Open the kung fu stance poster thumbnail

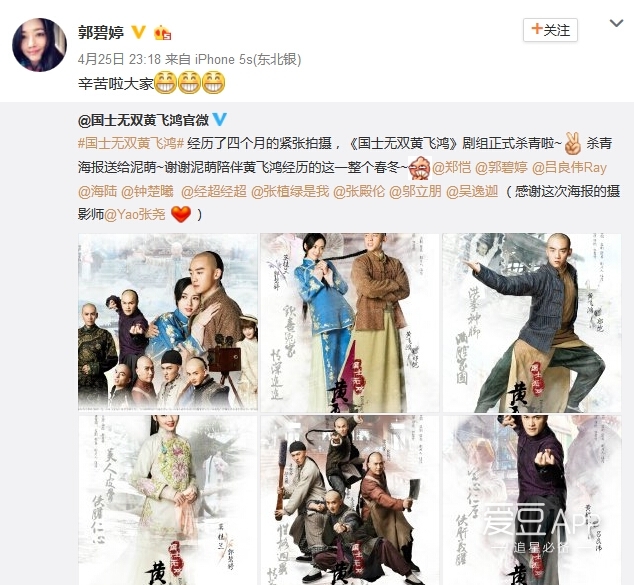coord(532,323)
